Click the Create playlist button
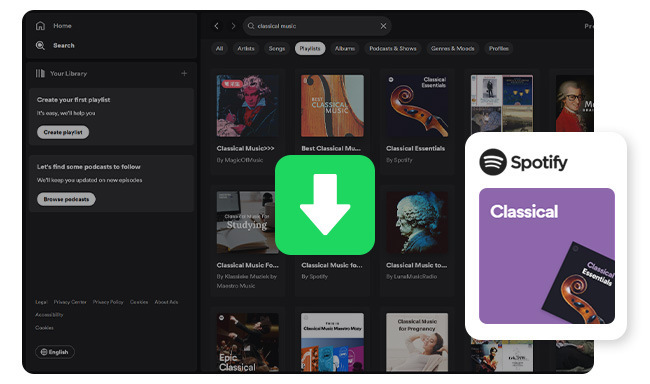 pos(63,132)
